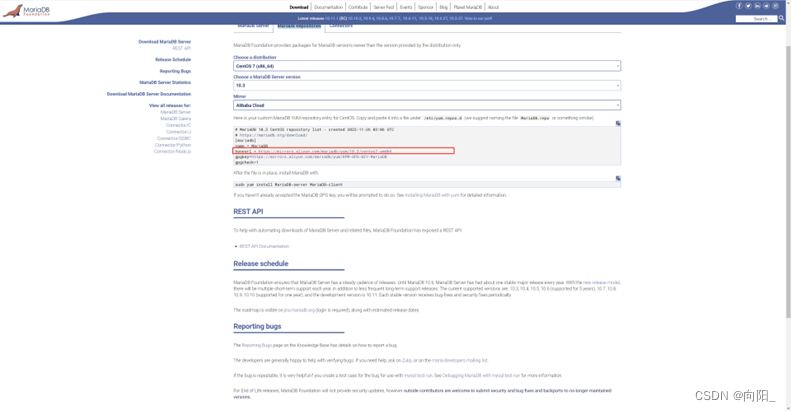The image size is (791, 411).
Task: Open the MariaDB LinkedIn icon
Action: 757,6
